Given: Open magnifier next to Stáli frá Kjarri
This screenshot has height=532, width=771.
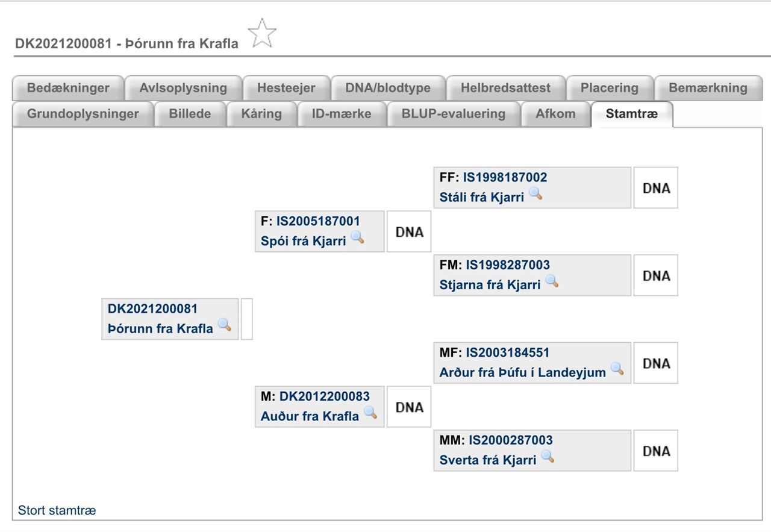Looking at the screenshot, I should pyautogui.click(x=535, y=194).
